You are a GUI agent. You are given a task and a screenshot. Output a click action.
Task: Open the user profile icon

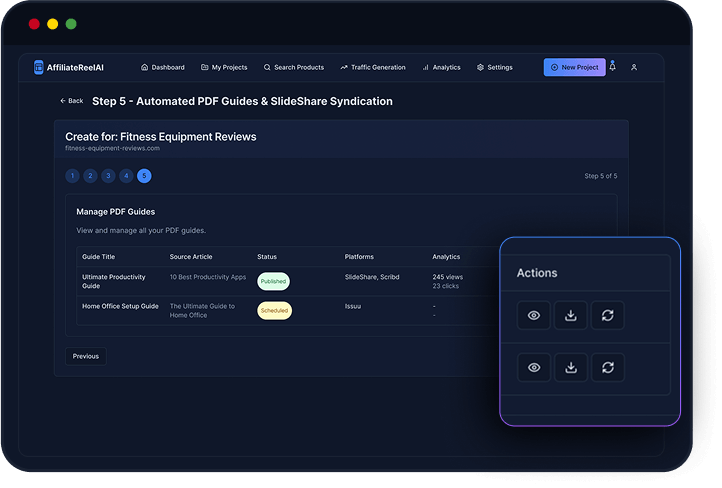(x=634, y=67)
